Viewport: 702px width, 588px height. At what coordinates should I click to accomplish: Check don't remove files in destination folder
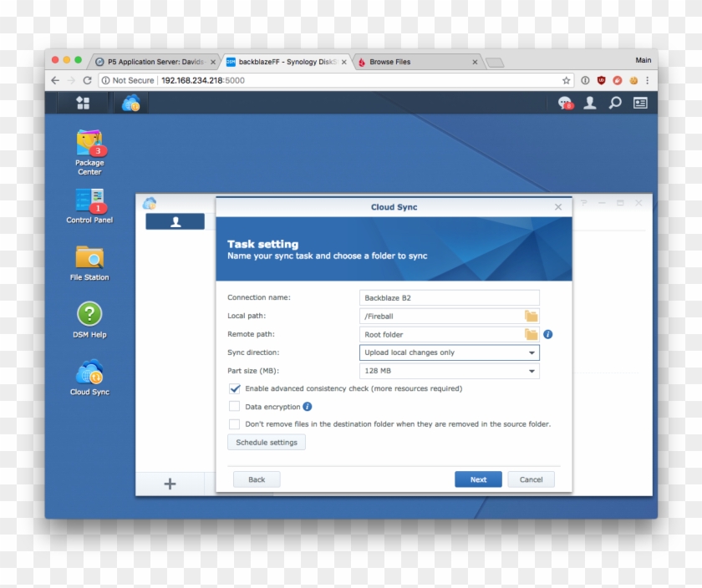pos(235,423)
